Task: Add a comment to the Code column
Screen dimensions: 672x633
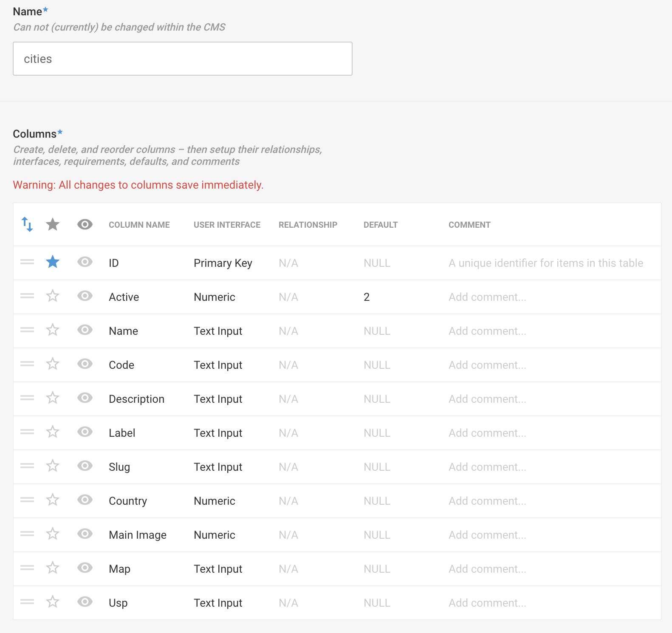Action: coord(487,365)
